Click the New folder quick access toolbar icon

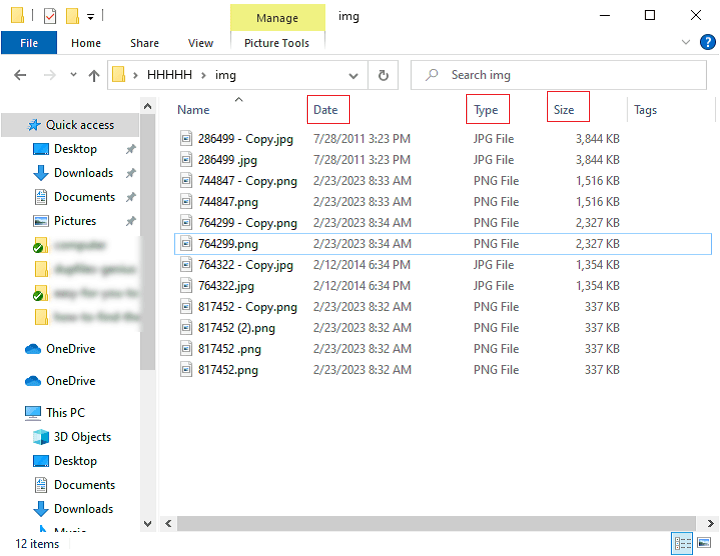[72, 16]
